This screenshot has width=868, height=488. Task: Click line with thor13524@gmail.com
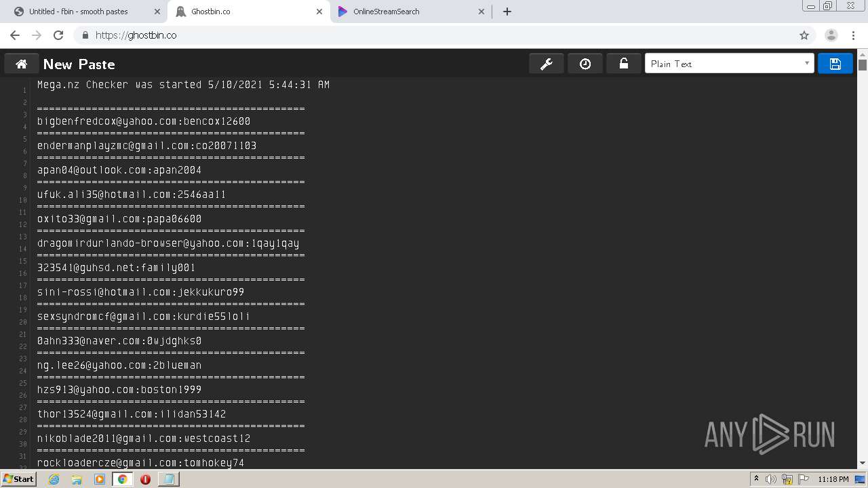132,414
